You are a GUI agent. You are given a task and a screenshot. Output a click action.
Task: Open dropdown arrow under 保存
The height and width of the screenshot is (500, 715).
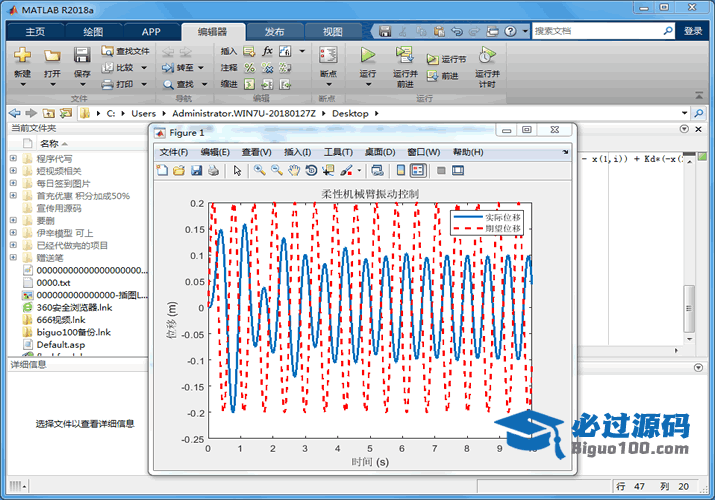click(83, 85)
